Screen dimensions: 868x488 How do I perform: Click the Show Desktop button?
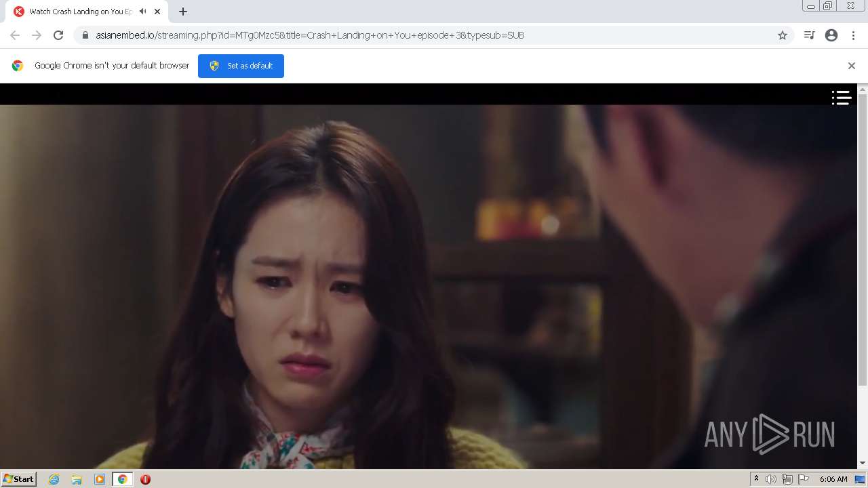click(x=861, y=479)
